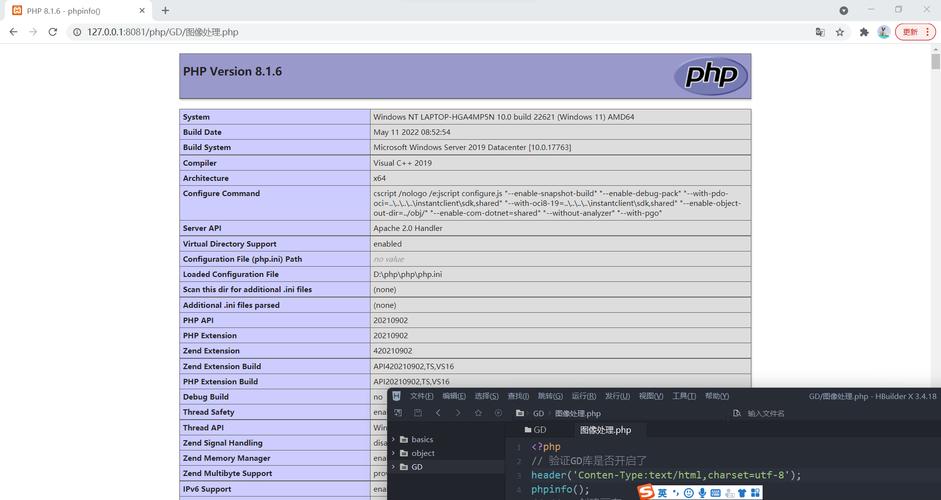Viewport: 941px width, 500px height.
Task: Click the phpinfo() code line in editor
Action: point(561,489)
